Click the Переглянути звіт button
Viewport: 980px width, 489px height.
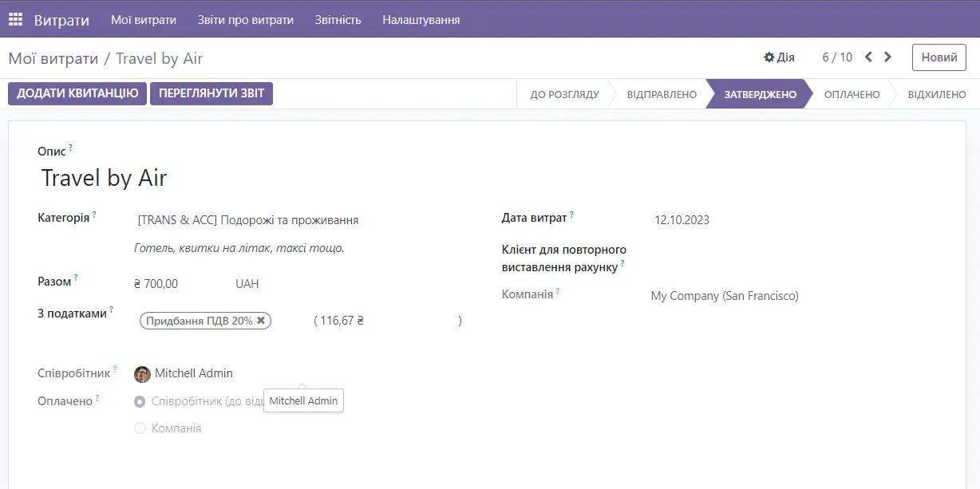[x=211, y=93]
